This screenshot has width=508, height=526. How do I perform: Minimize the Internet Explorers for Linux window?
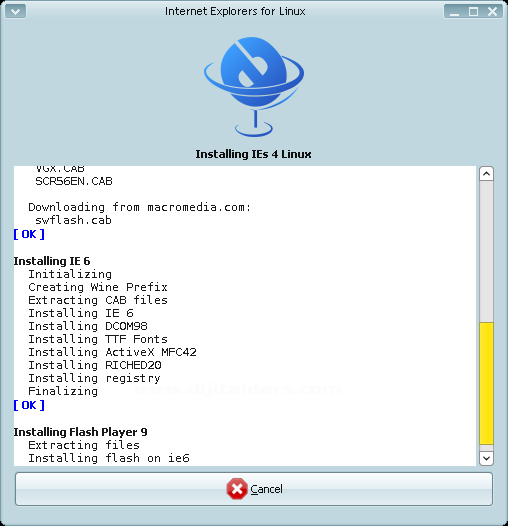point(454,12)
